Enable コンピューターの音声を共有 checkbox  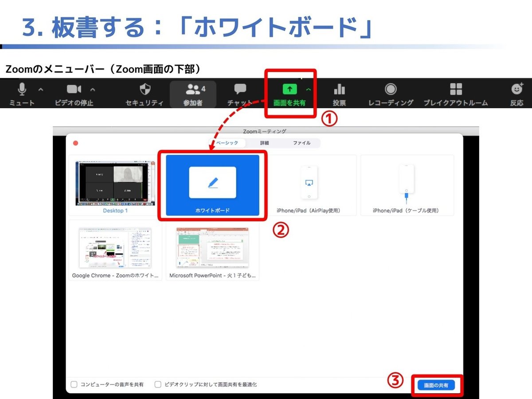coord(74,384)
